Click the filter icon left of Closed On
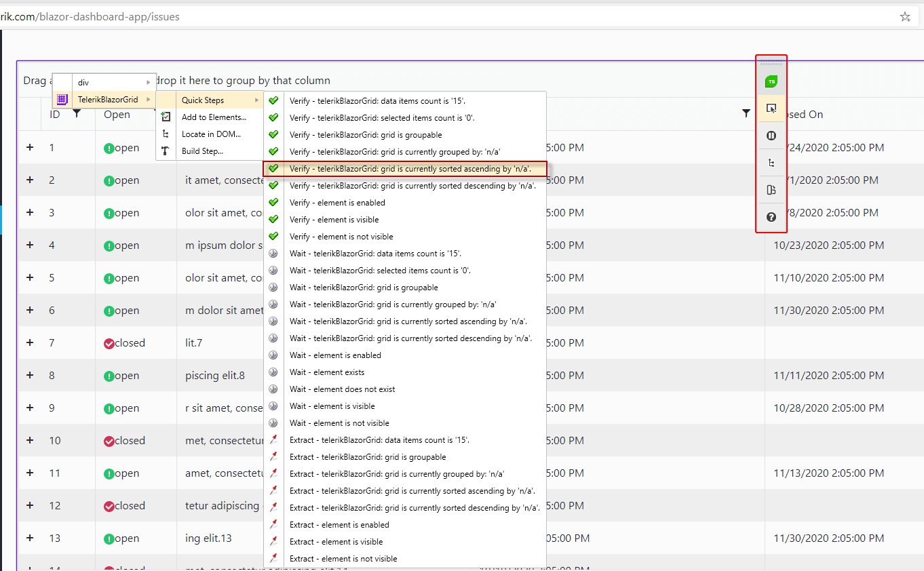924x571 pixels. (746, 113)
